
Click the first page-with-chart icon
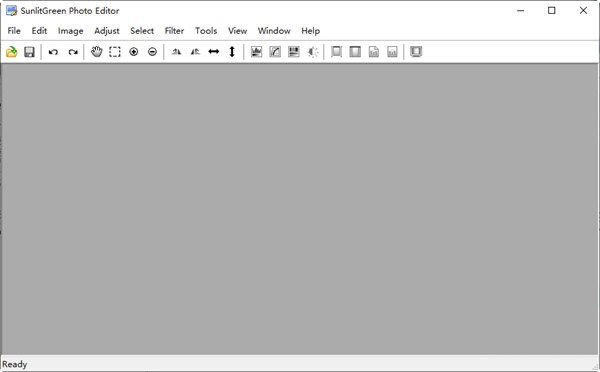click(x=374, y=52)
